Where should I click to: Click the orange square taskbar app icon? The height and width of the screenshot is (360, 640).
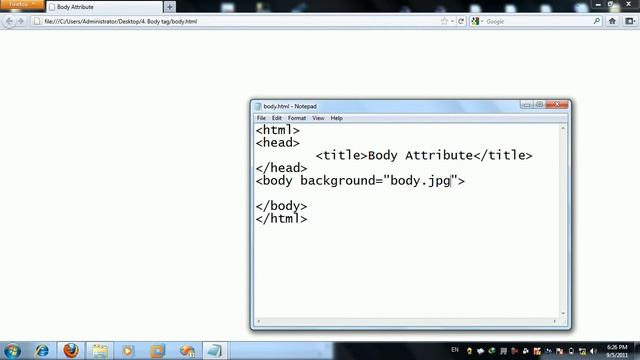[157, 351]
